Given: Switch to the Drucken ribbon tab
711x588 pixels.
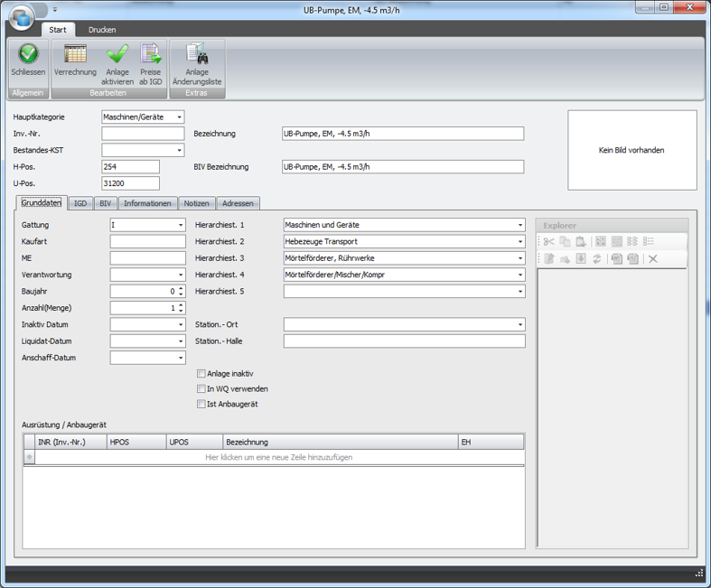Looking at the screenshot, I should (102, 30).
